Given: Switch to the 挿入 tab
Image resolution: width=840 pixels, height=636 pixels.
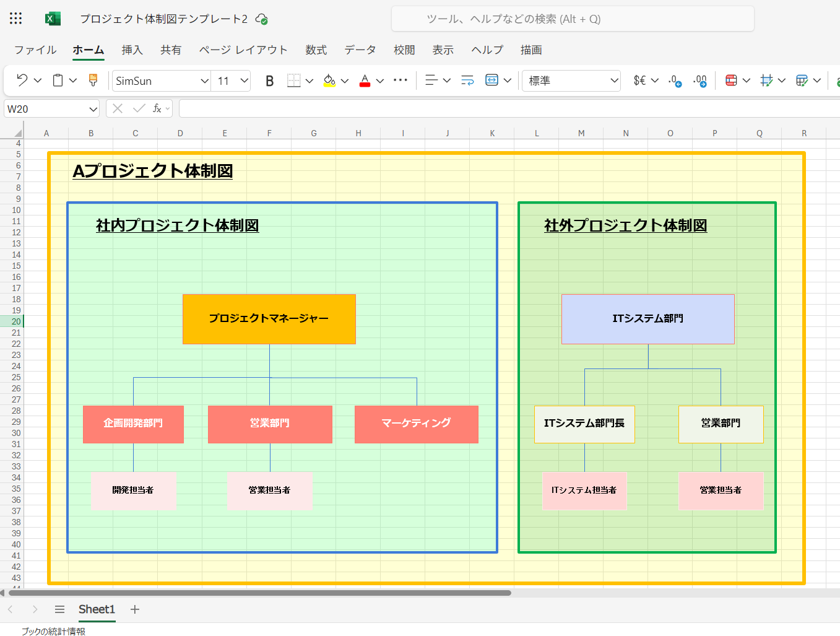Looking at the screenshot, I should coord(132,50).
